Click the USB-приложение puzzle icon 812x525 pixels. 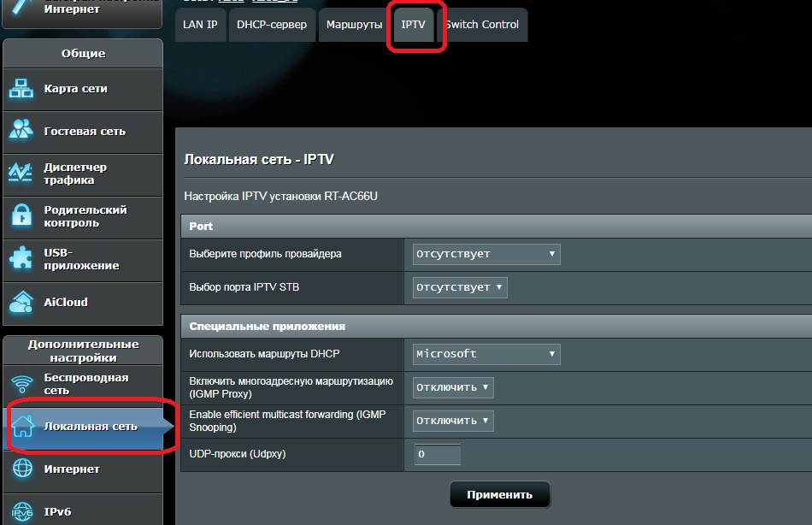[x=21, y=258]
